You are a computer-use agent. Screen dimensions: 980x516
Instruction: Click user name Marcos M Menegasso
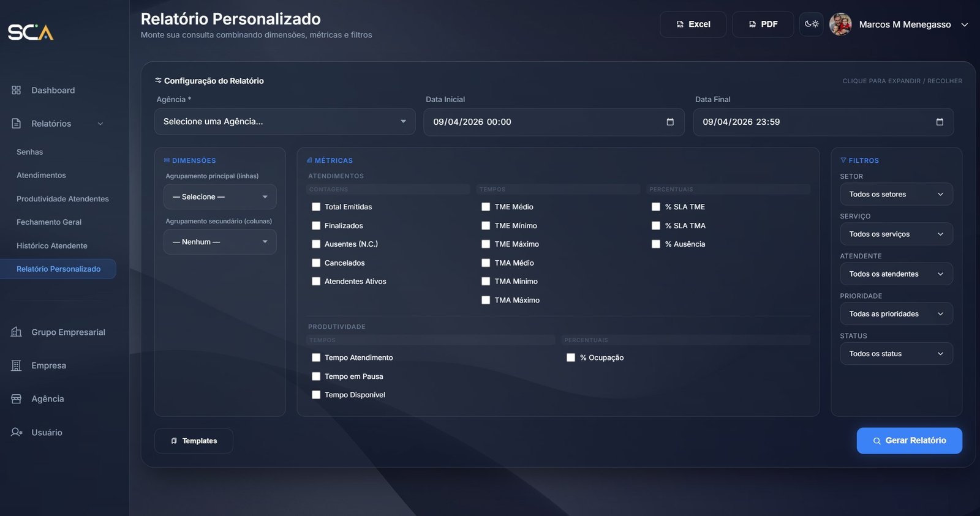[x=905, y=24]
